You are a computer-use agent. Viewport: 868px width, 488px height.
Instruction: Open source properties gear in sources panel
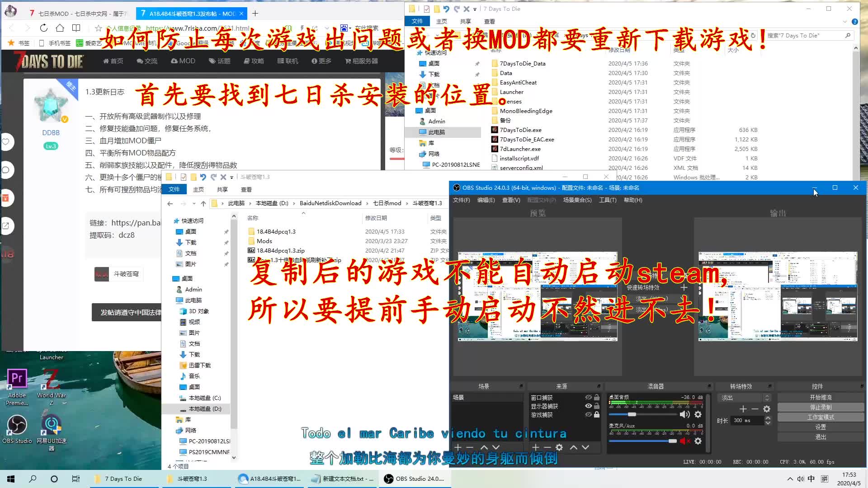point(559,447)
